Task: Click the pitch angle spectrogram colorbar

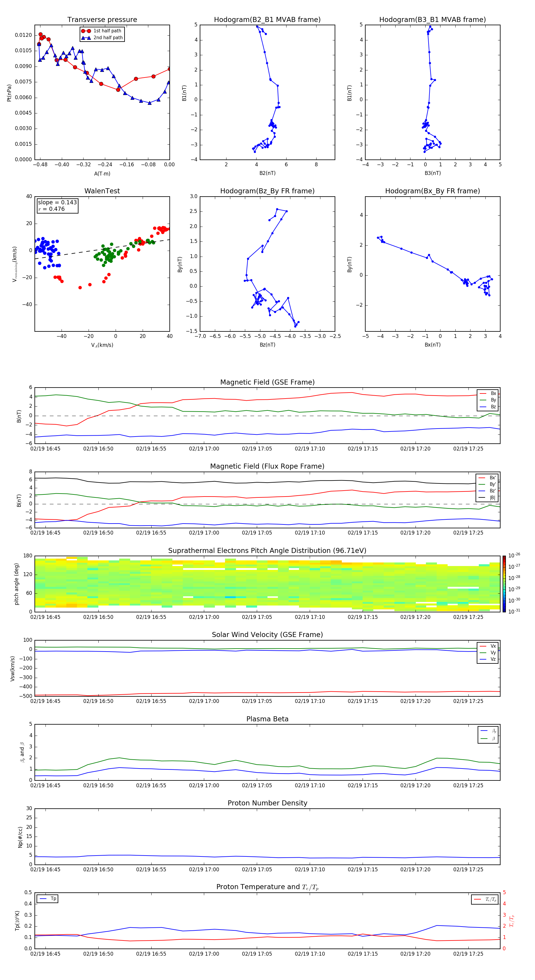Action: coord(504,584)
